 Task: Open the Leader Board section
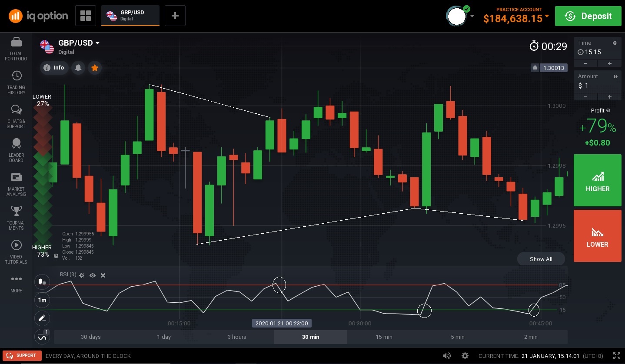16,150
